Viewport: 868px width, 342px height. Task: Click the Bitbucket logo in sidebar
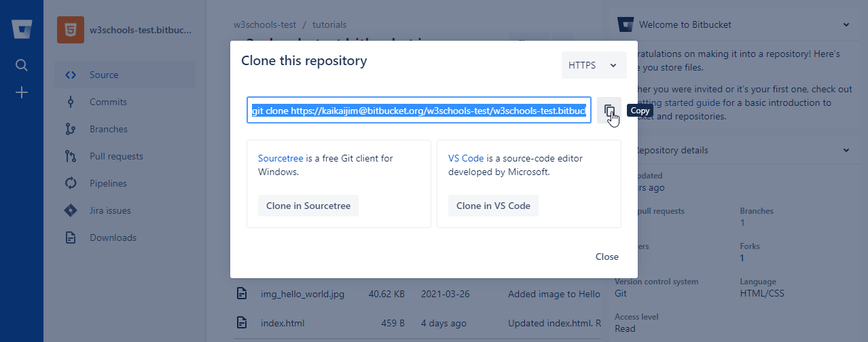coord(22,30)
